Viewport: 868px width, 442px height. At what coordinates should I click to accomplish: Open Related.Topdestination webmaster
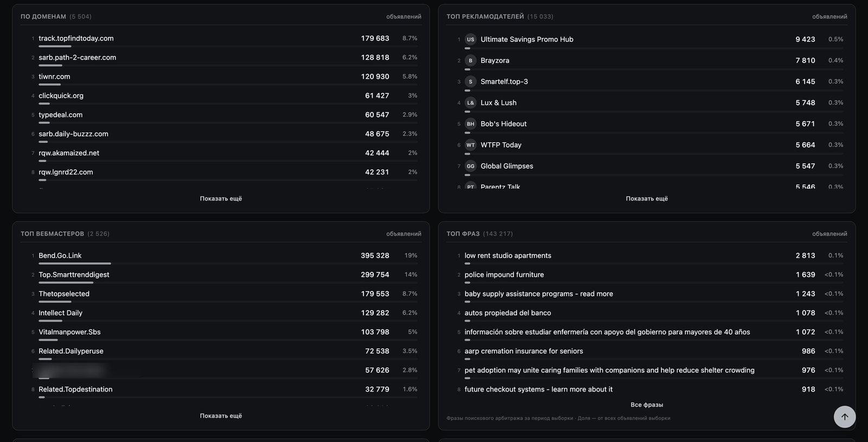(75, 389)
